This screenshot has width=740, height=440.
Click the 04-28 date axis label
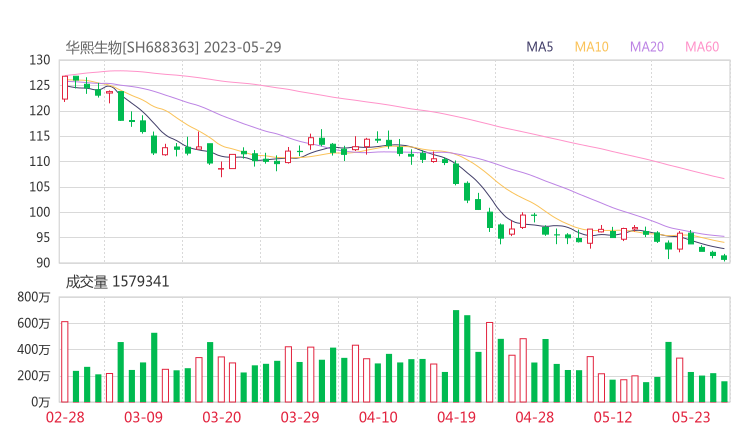pyautogui.click(x=534, y=417)
